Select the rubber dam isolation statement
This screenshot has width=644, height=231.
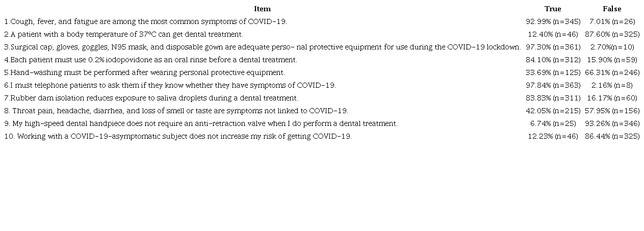tap(151, 98)
